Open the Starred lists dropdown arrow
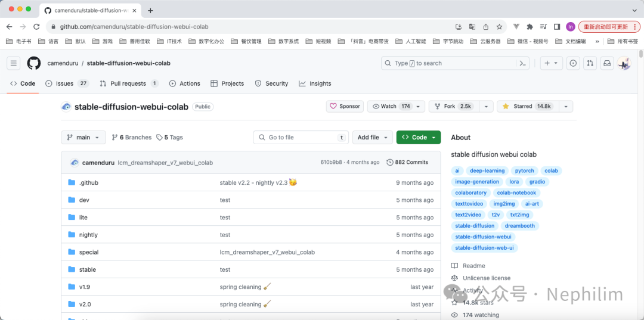644x320 pixels. (566, 106)
